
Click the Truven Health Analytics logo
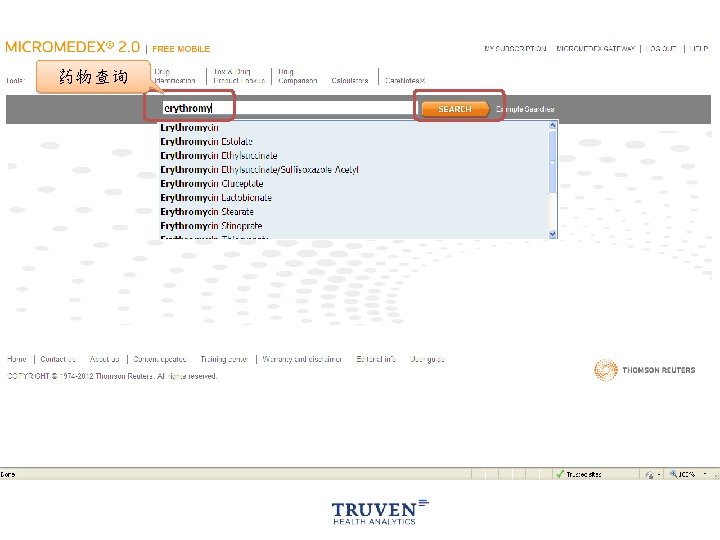point(380,512)
